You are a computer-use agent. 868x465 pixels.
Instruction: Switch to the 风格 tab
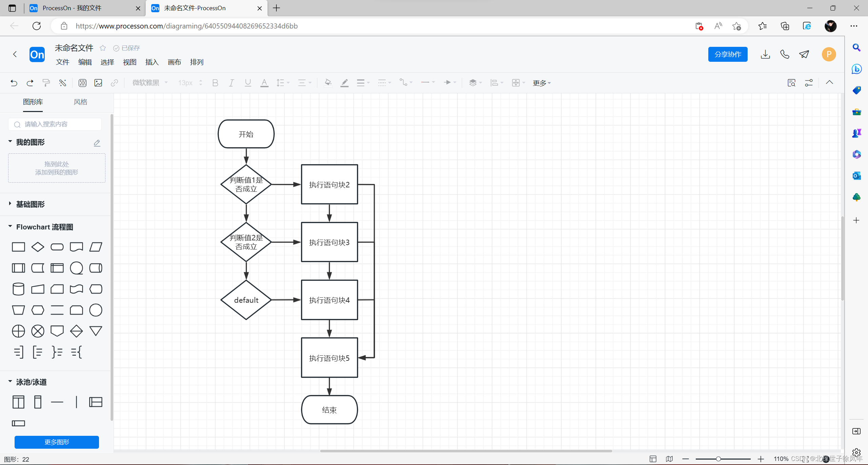click(x=80, y=102)
